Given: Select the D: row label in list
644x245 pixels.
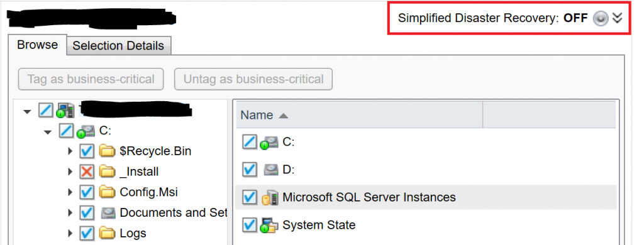Looking at the screenshot, I should pos(289,170).
